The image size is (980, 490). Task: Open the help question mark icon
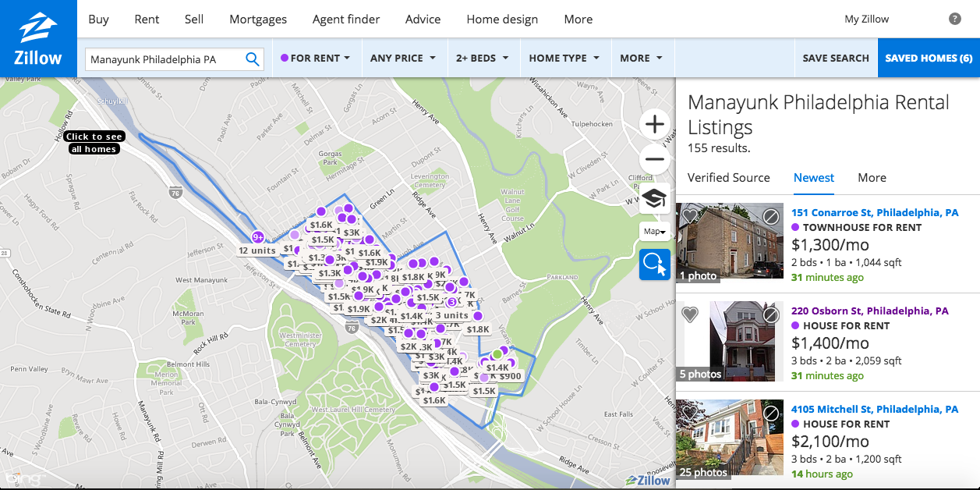point(954,20)
